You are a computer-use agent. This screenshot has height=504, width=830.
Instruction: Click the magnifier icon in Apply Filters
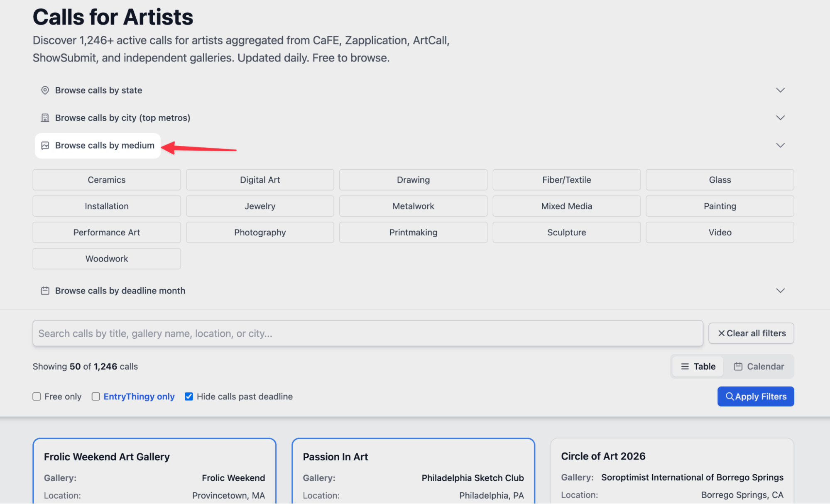coord(729,396)
